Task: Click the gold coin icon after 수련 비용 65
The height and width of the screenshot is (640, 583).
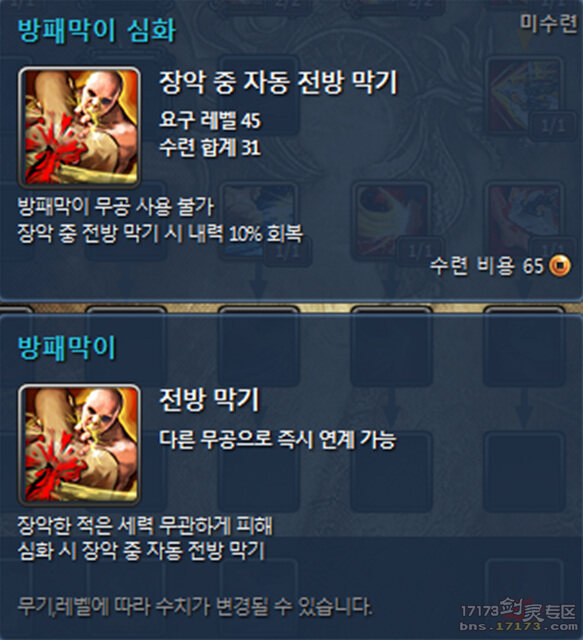Action: tap(560, 266)
